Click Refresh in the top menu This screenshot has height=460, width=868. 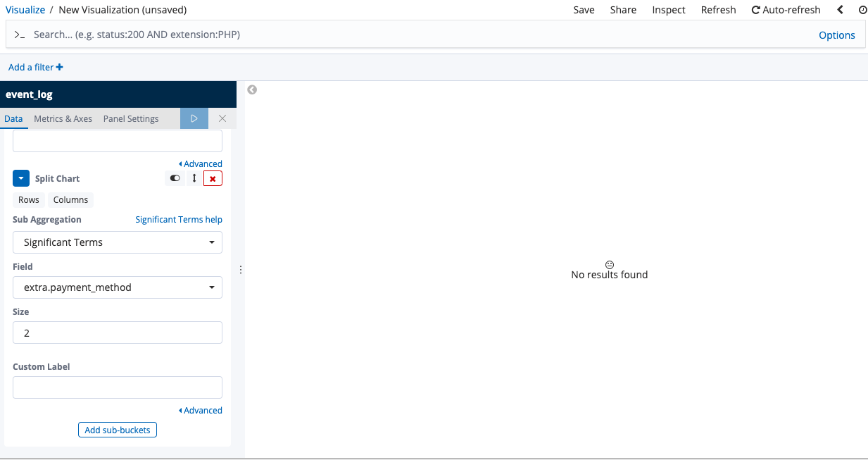[x=718, y=10]
